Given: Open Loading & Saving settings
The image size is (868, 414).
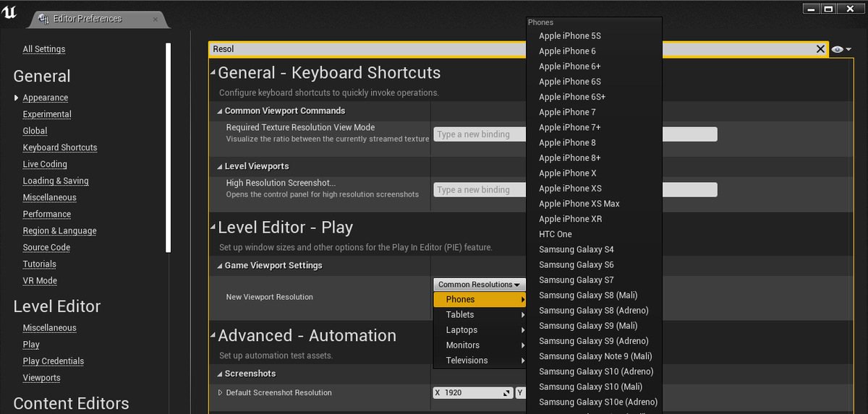Looking at the screenshot, I should 56,181.
